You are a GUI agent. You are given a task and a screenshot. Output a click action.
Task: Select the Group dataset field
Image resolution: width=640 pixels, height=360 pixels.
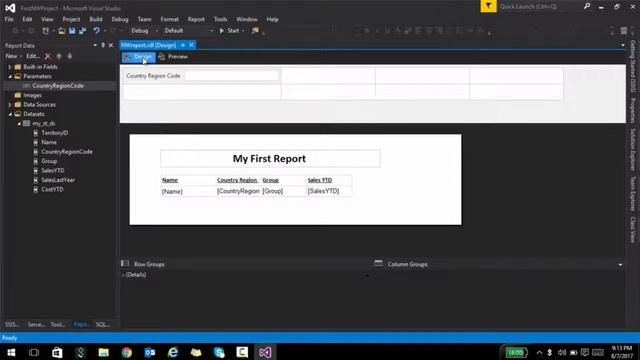49,161
